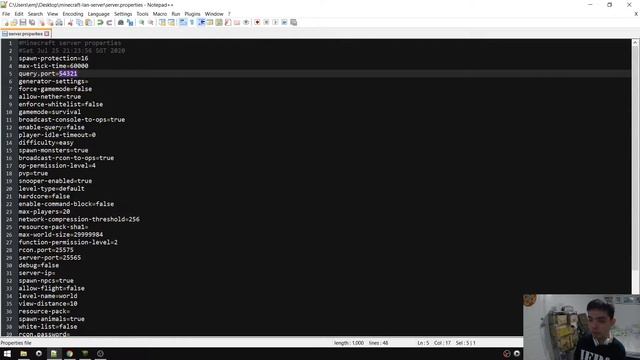The image size is (640, 360).
Task: Click the line 'difficulty=easy'
Action: click(46, 142)
